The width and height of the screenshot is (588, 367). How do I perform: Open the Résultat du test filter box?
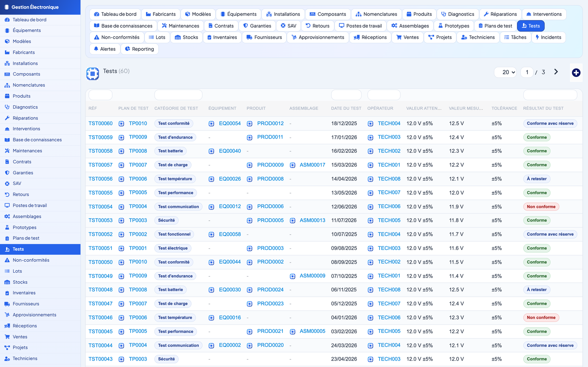click(550, 95)
